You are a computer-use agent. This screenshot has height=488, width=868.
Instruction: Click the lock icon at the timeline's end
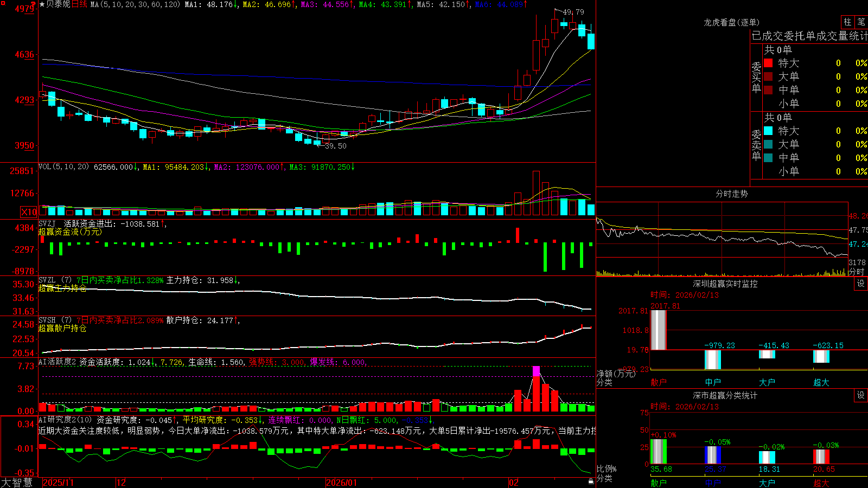click(x=591, y=481)
